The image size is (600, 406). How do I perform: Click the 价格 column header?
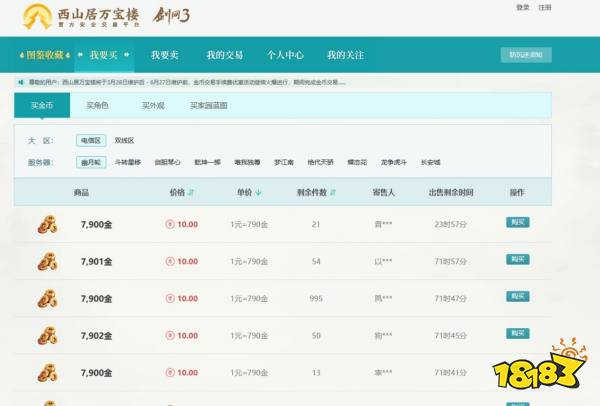click(x=177, y=192)
